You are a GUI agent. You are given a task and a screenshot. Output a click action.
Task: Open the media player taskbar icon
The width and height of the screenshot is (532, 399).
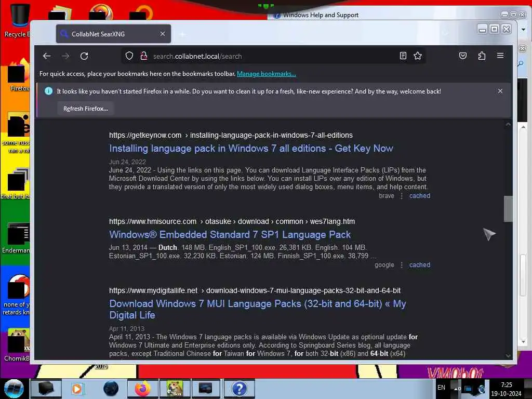(77, 389)
